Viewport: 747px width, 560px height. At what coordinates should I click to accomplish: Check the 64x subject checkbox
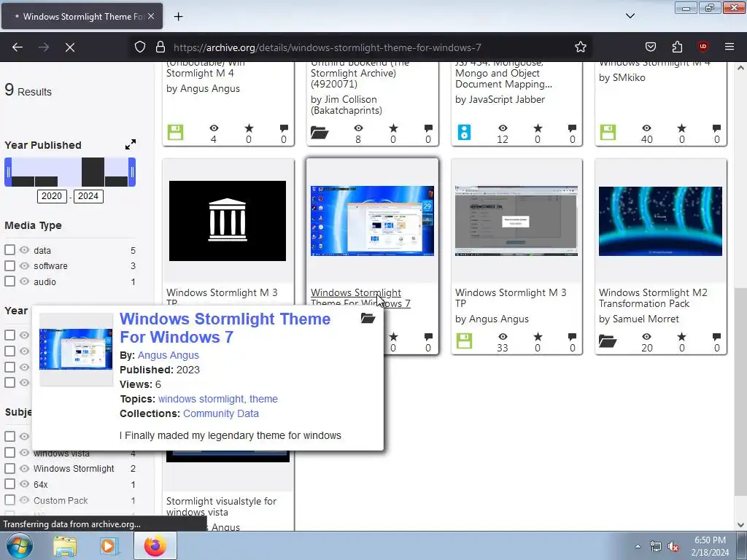[9, 484]
